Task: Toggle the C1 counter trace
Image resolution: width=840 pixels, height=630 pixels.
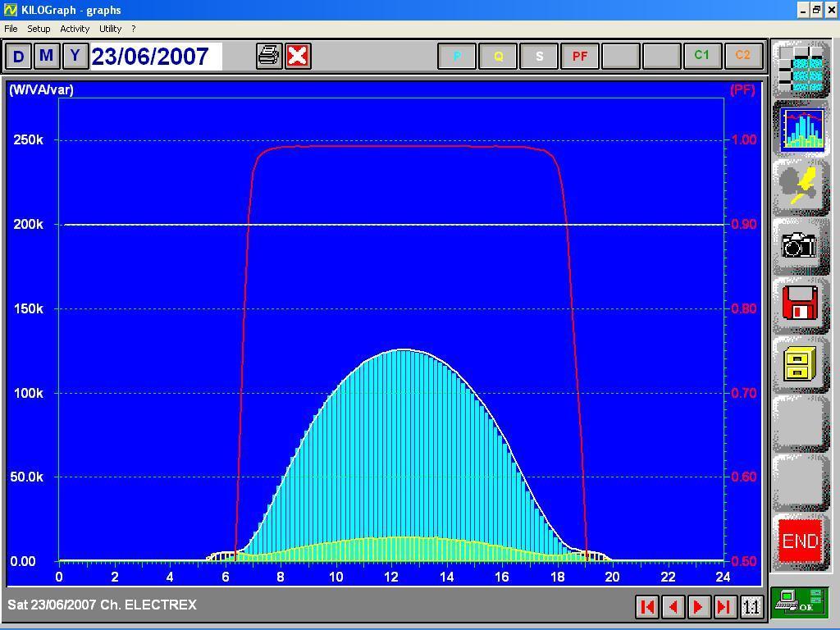Action: pos(702,57)
